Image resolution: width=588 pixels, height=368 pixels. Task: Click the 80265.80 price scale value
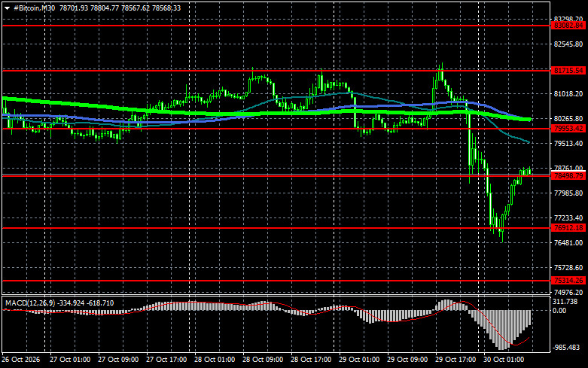point(568,118)
